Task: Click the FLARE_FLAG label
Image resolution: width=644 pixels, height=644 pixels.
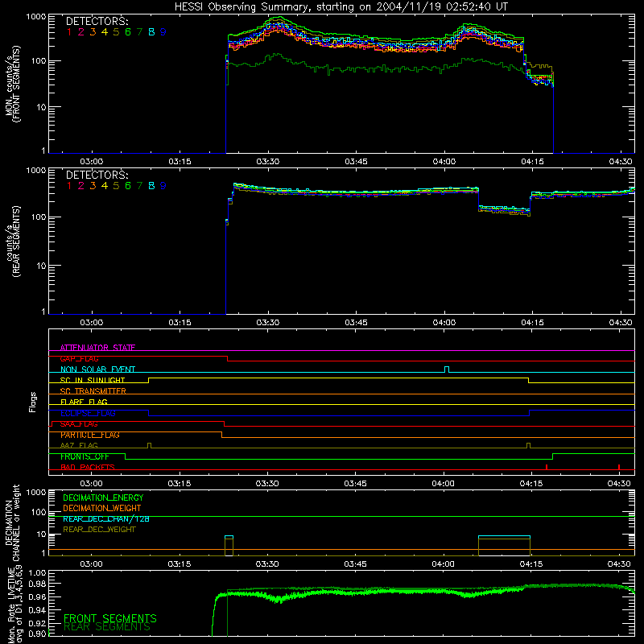Action: point(84,402)
